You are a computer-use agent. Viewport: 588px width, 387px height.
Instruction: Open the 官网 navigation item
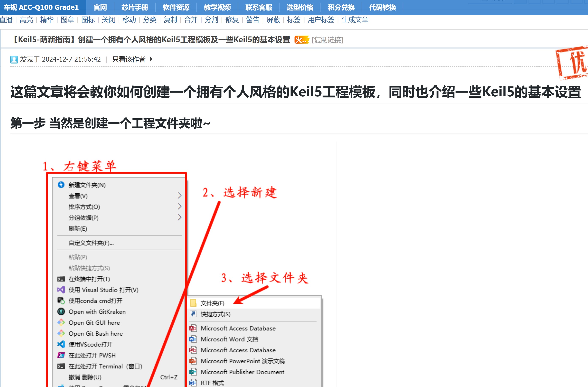(100, 7)
